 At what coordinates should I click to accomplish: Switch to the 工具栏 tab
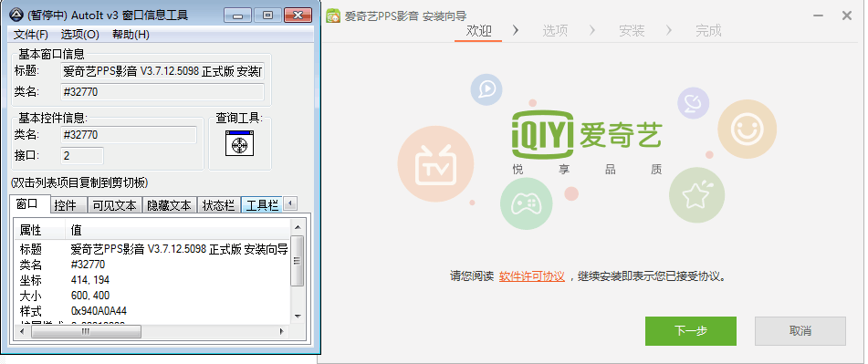262,205
